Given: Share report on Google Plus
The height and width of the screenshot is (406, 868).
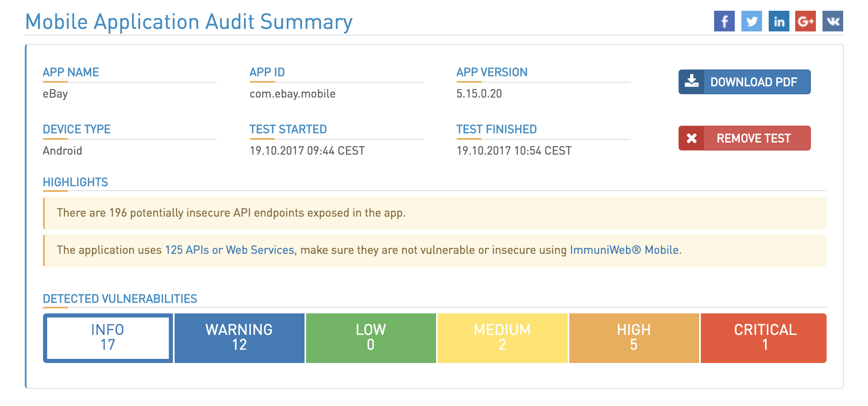Looking at the screenshot, I should (x=806, y=21).
